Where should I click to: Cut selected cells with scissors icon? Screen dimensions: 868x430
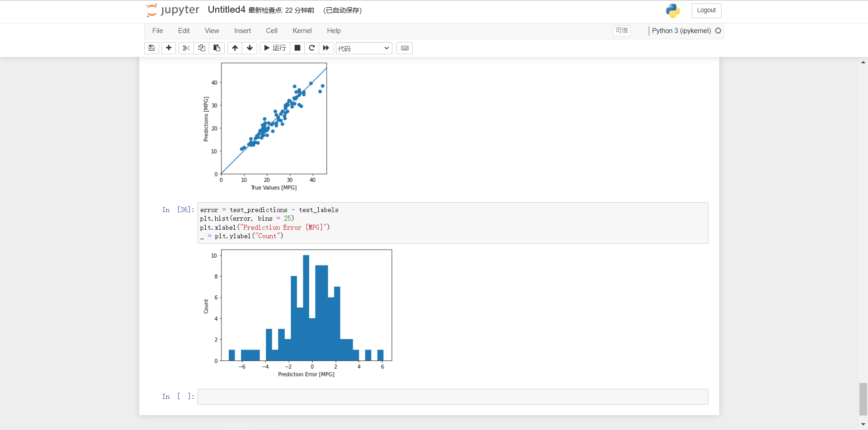[186, 48]
